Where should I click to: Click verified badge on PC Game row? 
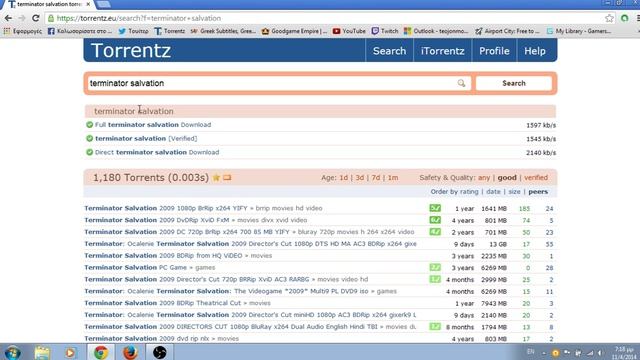[435, 268]
